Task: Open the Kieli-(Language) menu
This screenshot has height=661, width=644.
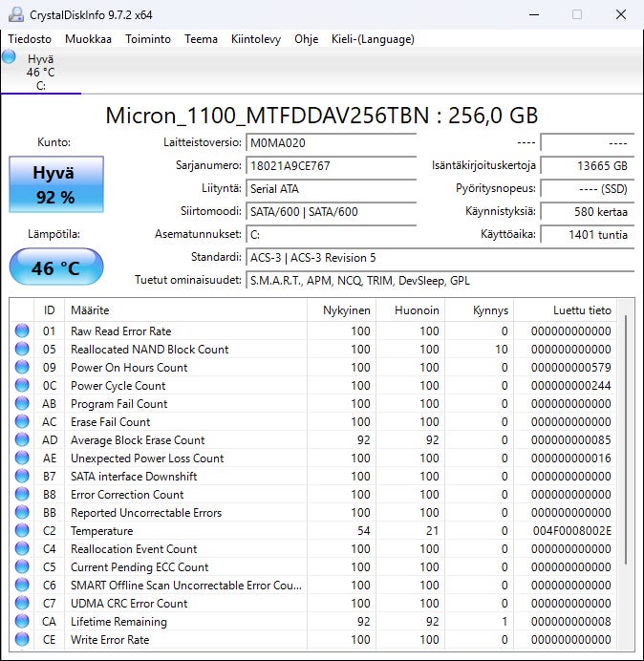Action: [373, 39]
